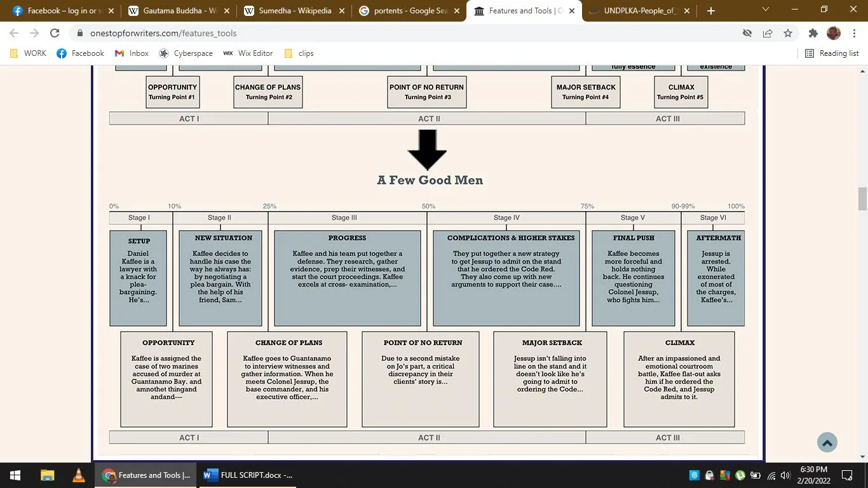Expand the WORK bookmarks folder
Viewport: 868px width, 488px height.
click(x=27, y=53)
